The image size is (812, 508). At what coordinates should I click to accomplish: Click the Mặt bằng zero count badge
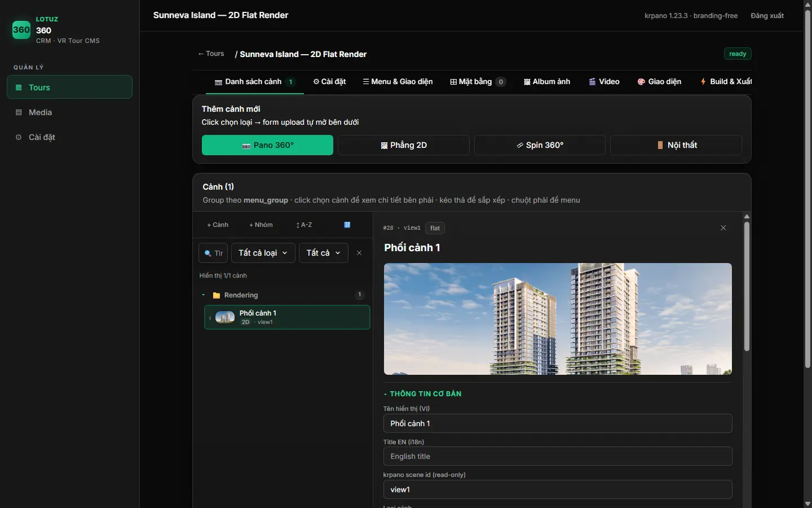[501, 82]
